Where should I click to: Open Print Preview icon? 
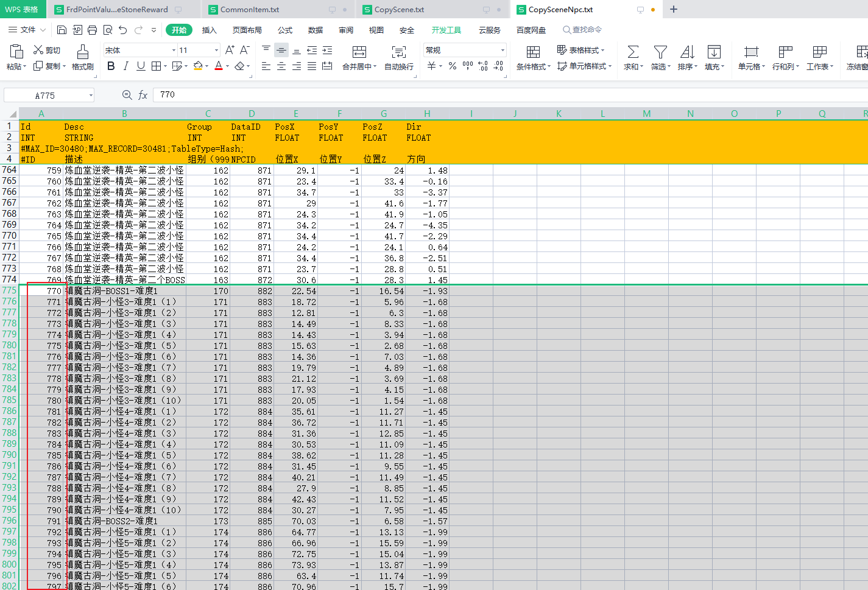pos(108,30)
